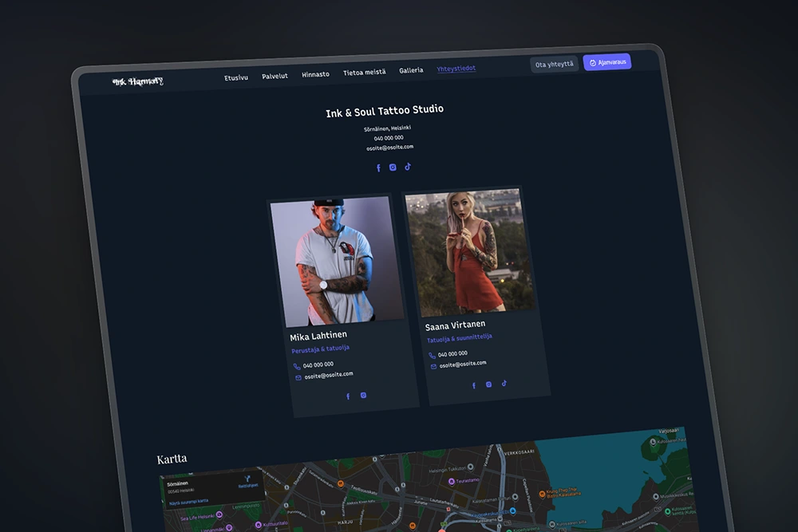This screenshot has height=532, width=798.
Task: Click Mika Lahtinen's email address
Action: [329, 376]
